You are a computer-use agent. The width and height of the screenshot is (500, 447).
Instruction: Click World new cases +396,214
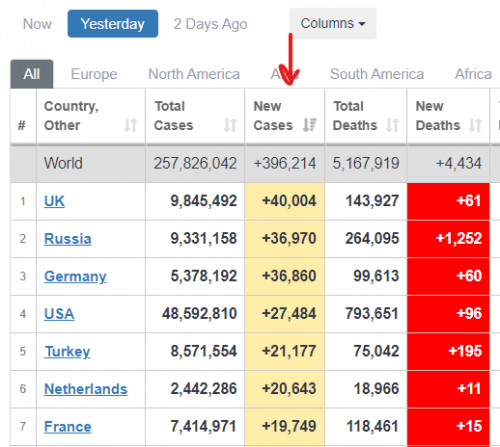285,163
